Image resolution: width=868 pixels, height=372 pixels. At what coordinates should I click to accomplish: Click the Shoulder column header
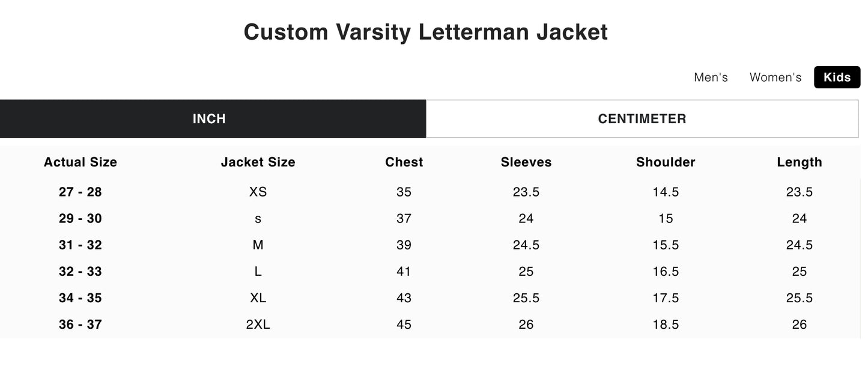(x=666, y=162)
